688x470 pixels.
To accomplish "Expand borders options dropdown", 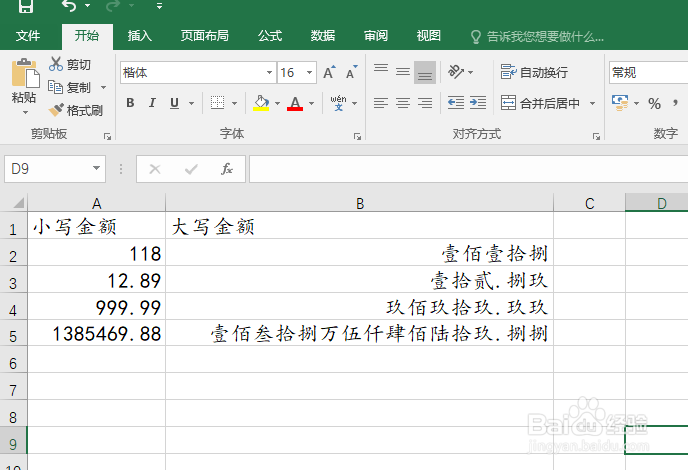I will tap(234, 103).
